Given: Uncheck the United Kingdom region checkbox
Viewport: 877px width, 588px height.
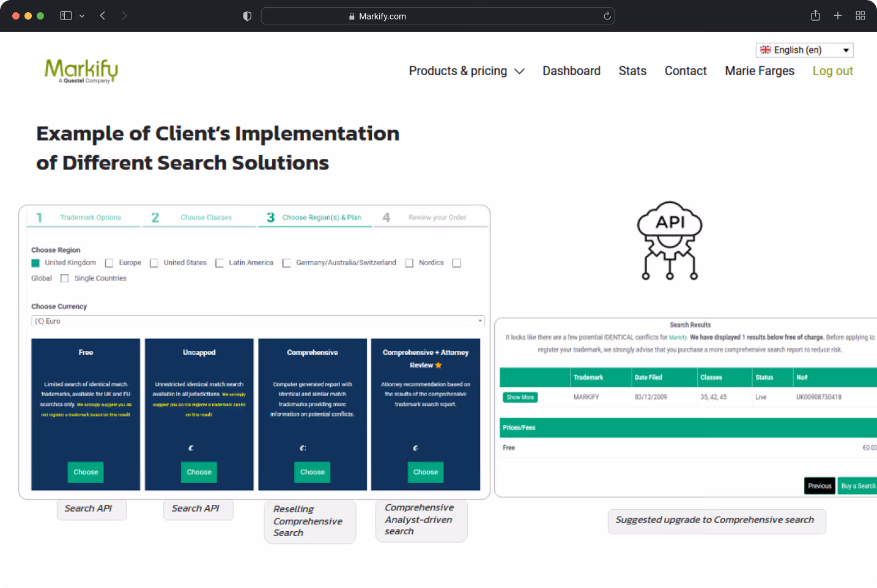Looking at the screenshot, I should tap(35, 263).
